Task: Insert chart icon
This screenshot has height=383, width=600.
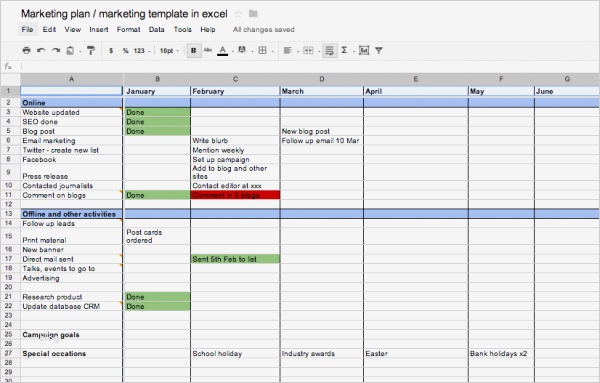Action: tap(364, 50)
